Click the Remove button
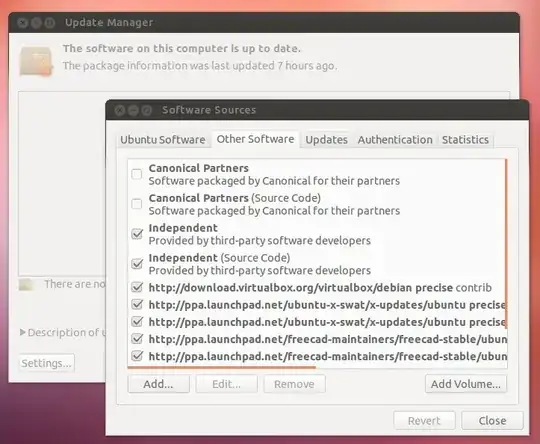 click(x=294, y=384)
